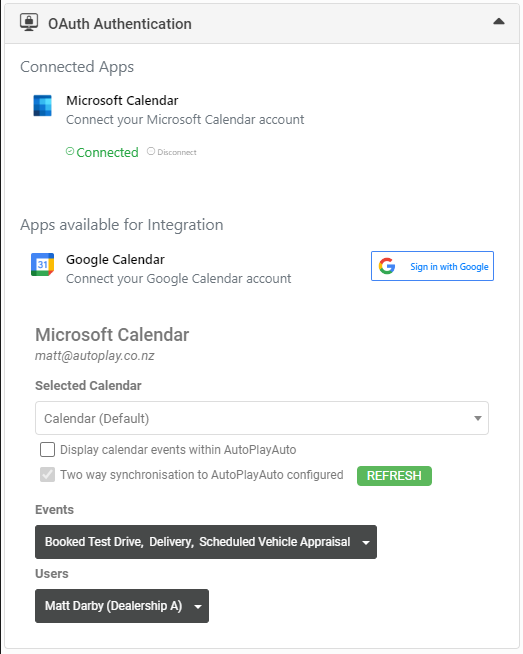The width and height of the screenshot is (523, 654).
Task: Collapse the OAuth Authentication panel arrow
Action: tap(499, 21)
